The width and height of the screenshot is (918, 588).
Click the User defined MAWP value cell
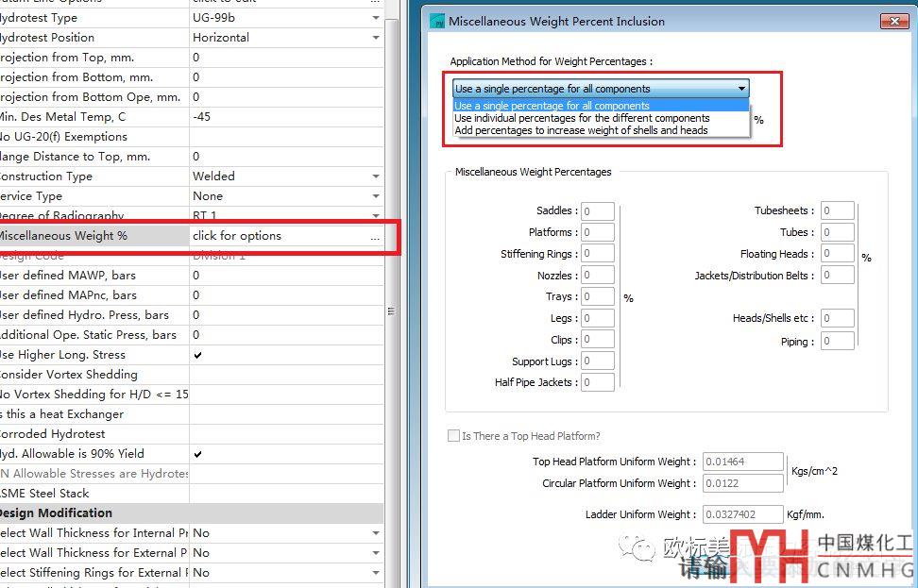tap(286, 276)
